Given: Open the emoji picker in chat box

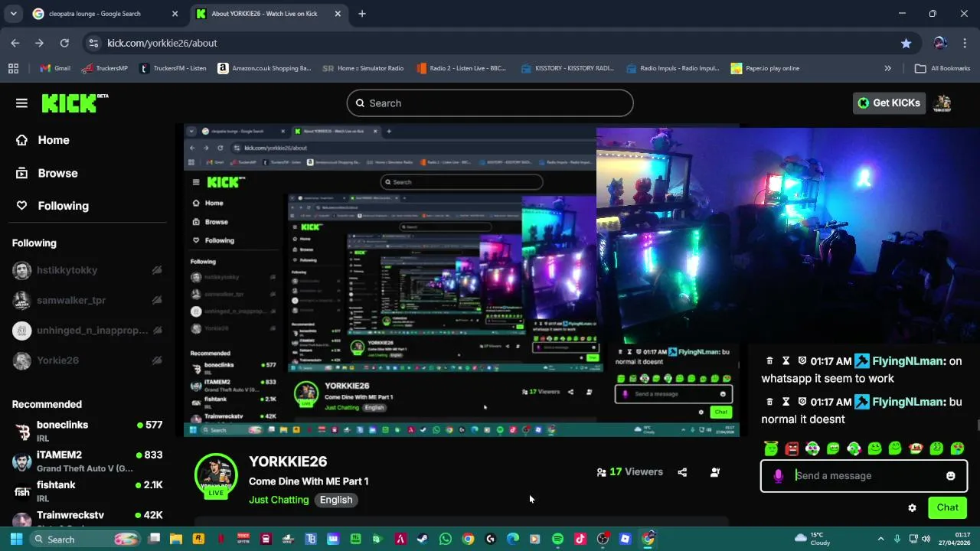Looking at the screenshot, I should pyautogui.click(x=950, y=475).
